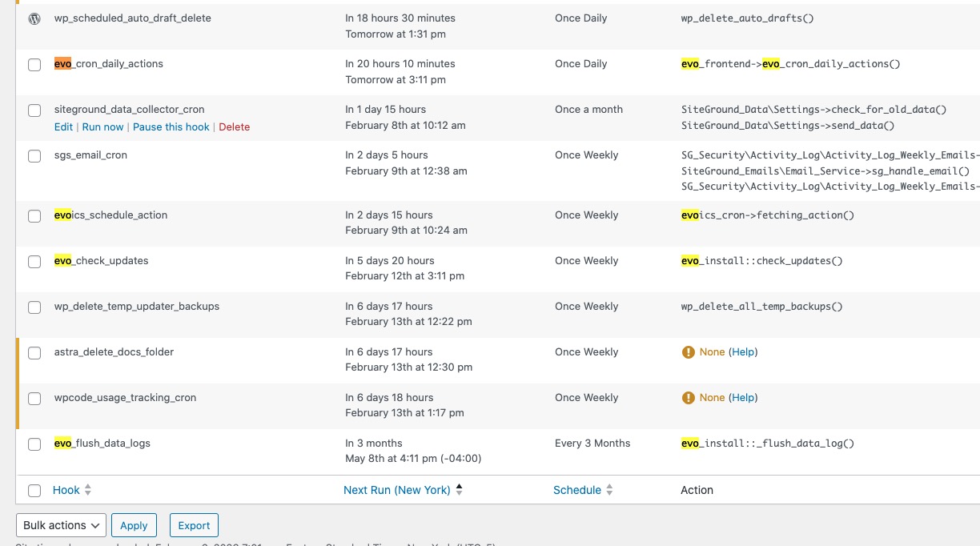Image resolution: width=980 pixels, height=546 pixels.
Task: Open the Bulk actions dropdown
Action: (61, 525)
